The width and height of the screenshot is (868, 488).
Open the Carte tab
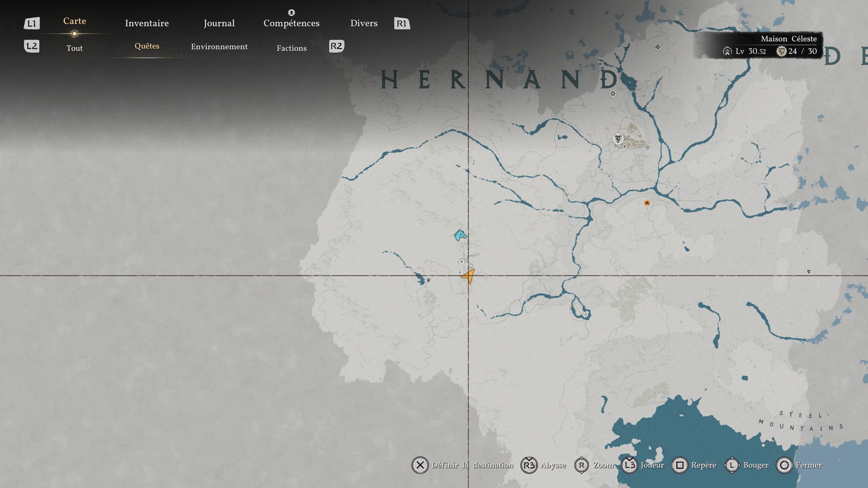tap(74, 21)
